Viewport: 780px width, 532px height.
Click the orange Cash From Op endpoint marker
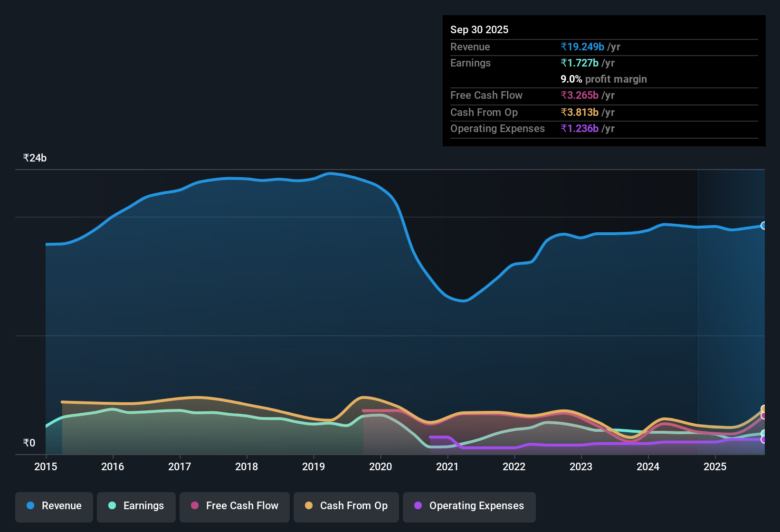coord(764,408)
